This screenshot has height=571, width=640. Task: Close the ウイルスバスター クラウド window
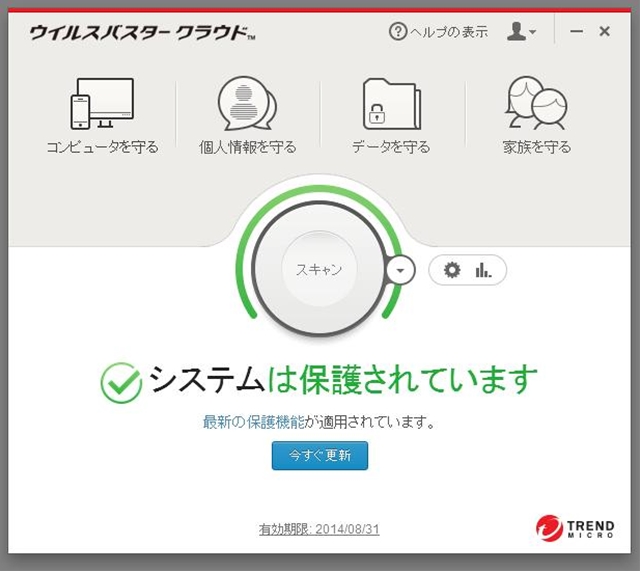click(x=604, y=31)
